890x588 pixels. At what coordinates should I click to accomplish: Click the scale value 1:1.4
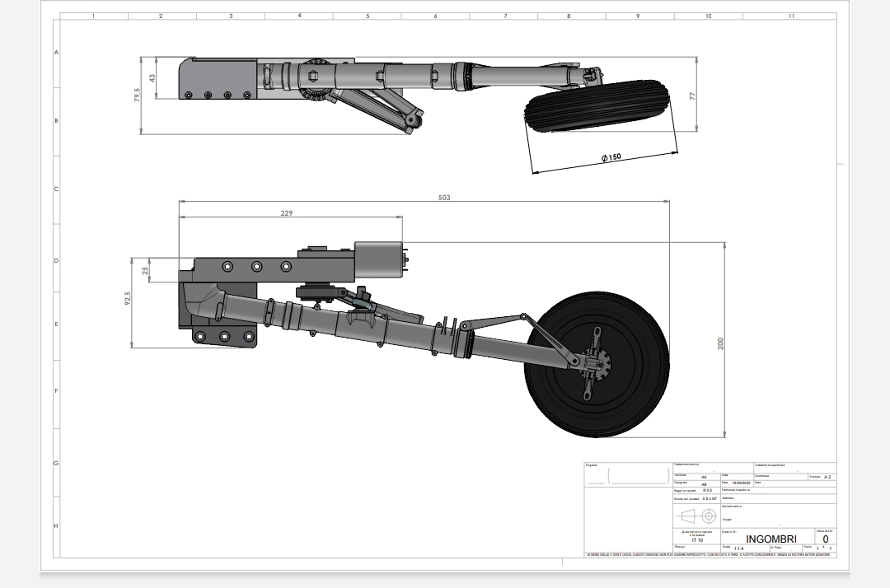click(739, 548)
